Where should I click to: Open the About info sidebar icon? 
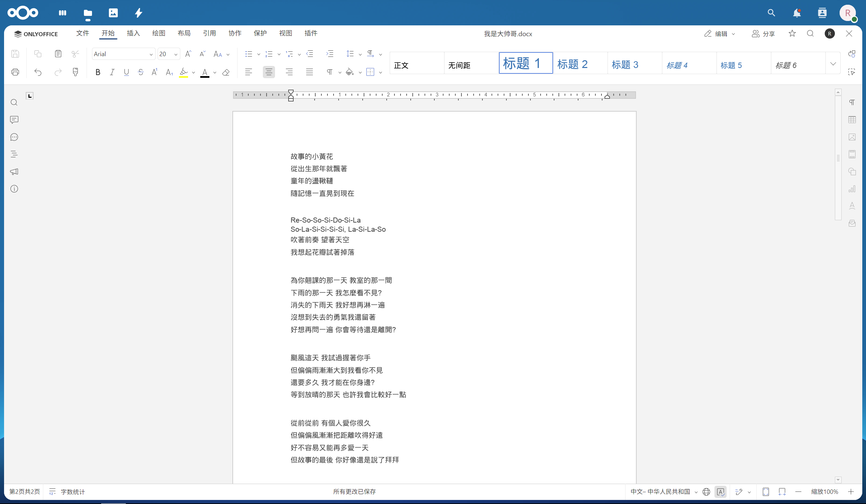point(14,189)
